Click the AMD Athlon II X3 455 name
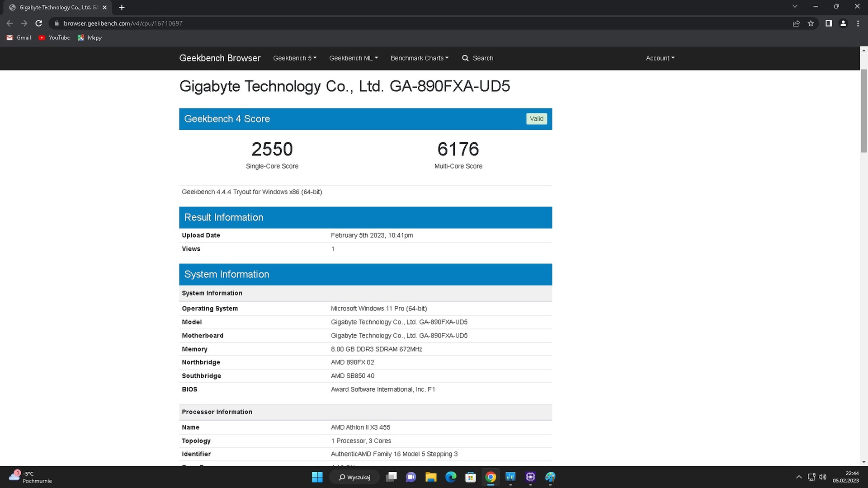The image size is (868, 488). coord(360,427)
